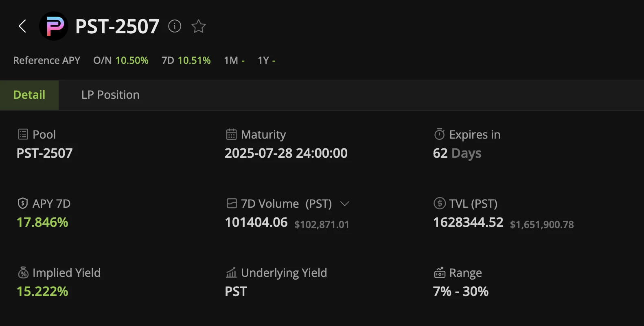The width and height of the screenshot is (644, 326).
Task: Toggle the favorite star for PST-2507
Action: click(x=199, y=26)
